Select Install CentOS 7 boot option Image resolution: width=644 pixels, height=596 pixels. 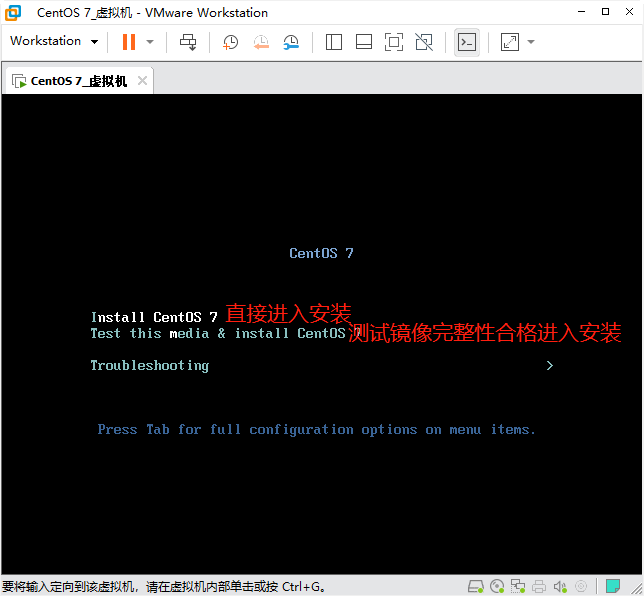point(154,317)
